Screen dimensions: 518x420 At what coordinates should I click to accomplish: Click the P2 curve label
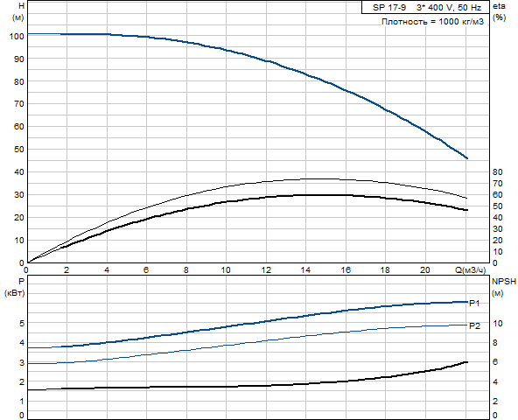click(x=474, y=325)
